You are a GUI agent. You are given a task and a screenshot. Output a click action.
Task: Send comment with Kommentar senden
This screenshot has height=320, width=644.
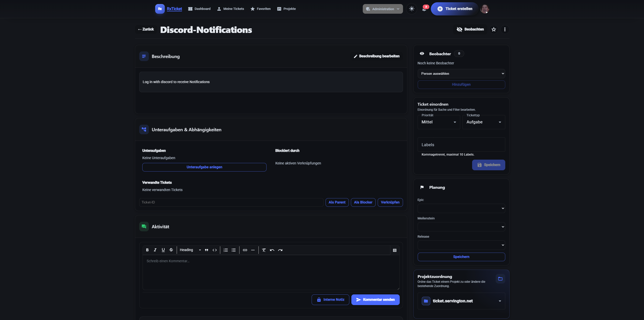coord(375,300)
